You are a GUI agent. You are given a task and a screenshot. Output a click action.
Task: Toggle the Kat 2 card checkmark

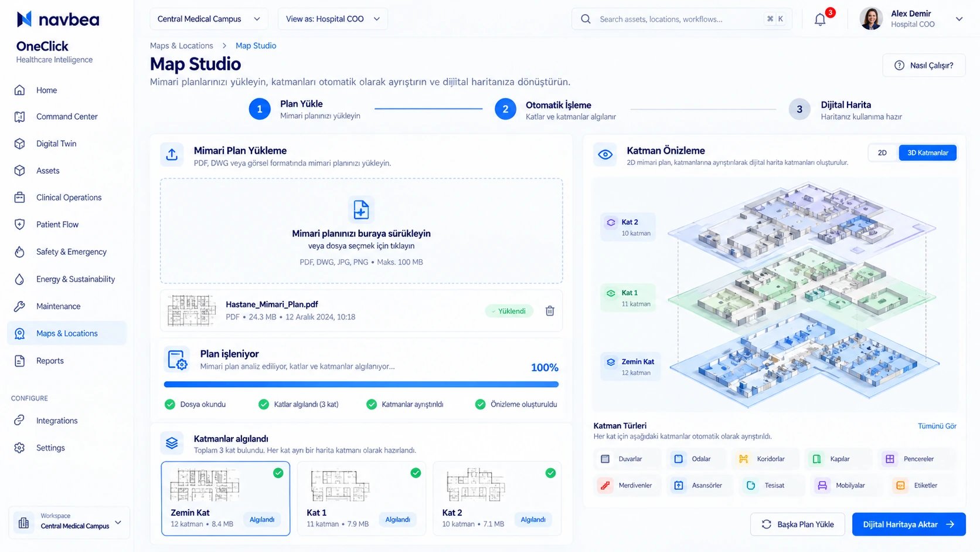point(550,473)
